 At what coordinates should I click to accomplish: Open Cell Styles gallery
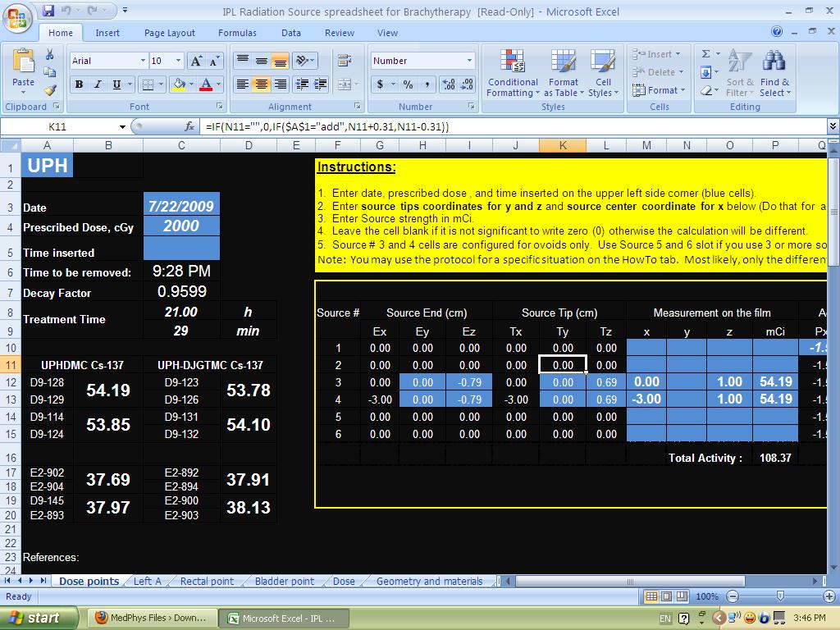[x=603, y=73]
